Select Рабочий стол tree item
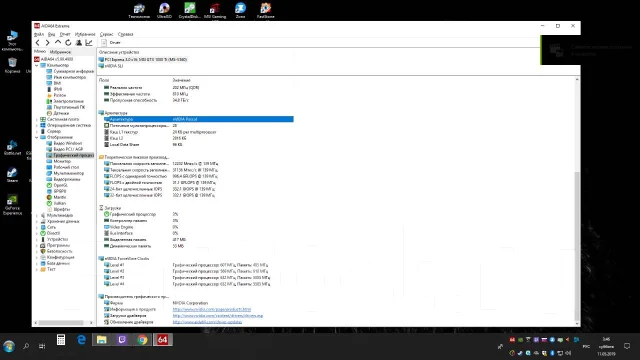 pyautogui.click(x=63, y=167)
